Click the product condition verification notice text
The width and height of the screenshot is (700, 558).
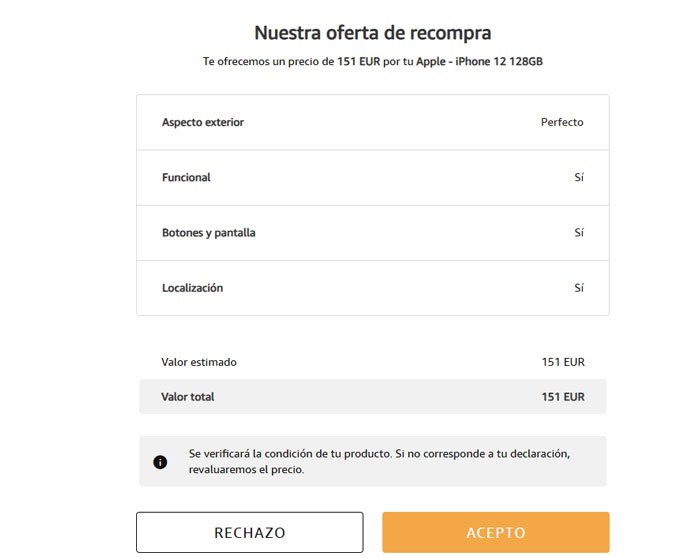point(379,461)
